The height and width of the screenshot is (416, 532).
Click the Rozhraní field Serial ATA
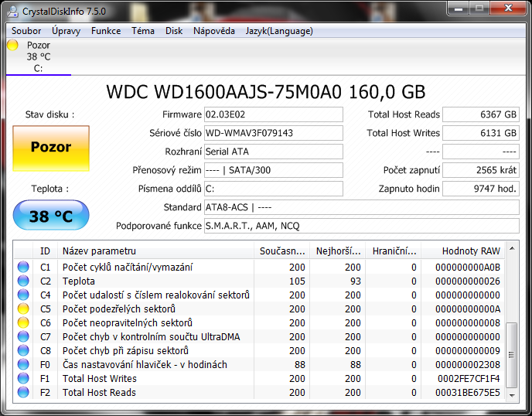point(274,152)
